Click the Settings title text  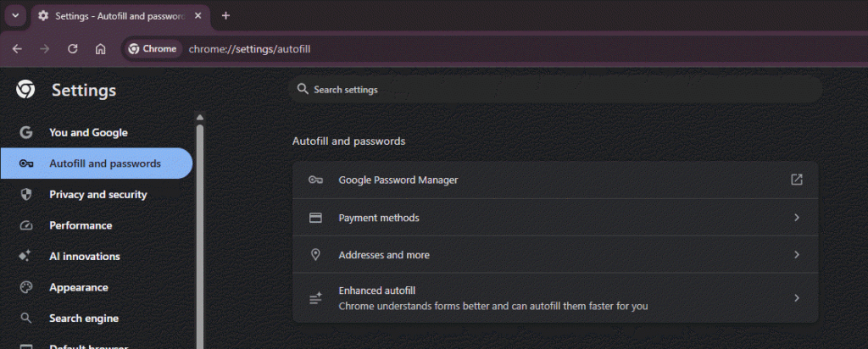tap(84, 90)
